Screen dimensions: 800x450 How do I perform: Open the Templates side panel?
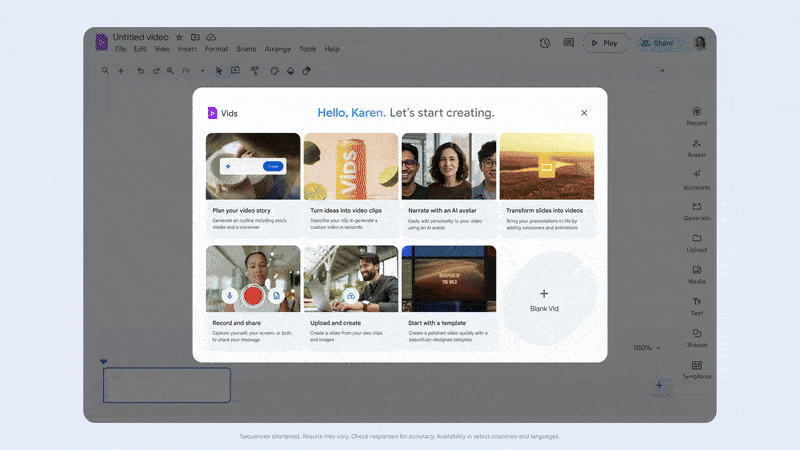tap(696, 370)
